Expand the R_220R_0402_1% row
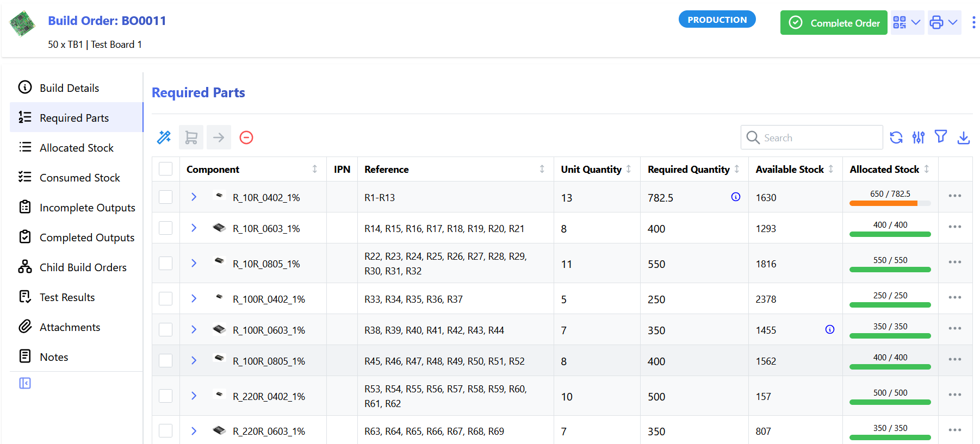 (x=194, y=396)
